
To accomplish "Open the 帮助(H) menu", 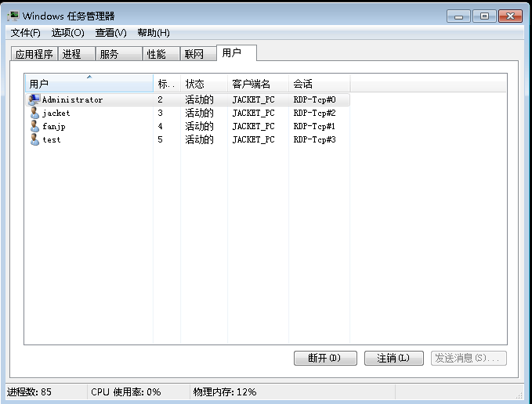I will [x=154, y=33].
